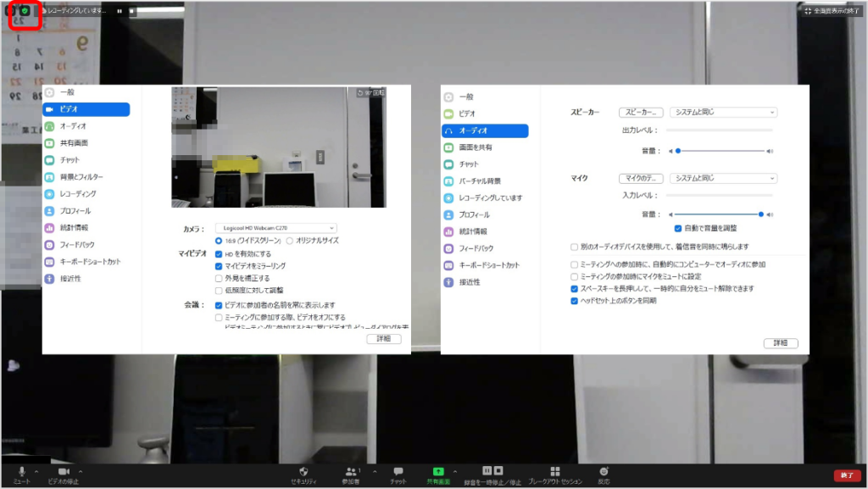Select the 16:9 (ワイドスクリーン) radio button
Image resolution: width=868 pixels, height=489 pixels.
[x=219, y=241]
